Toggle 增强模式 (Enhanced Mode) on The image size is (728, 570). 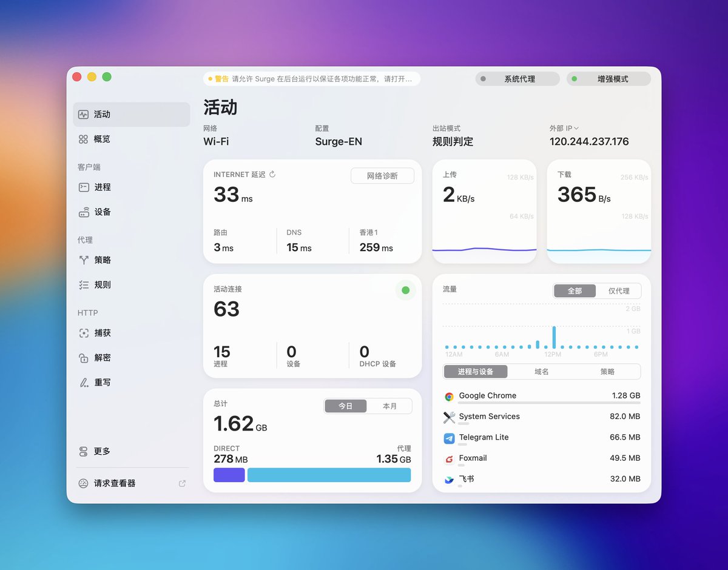608,78
